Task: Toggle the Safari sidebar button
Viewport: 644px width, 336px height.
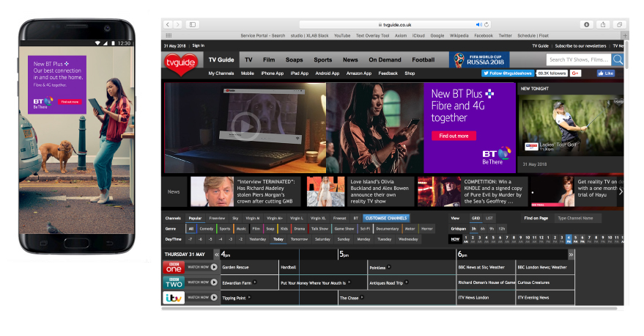Action: [193, 24]
